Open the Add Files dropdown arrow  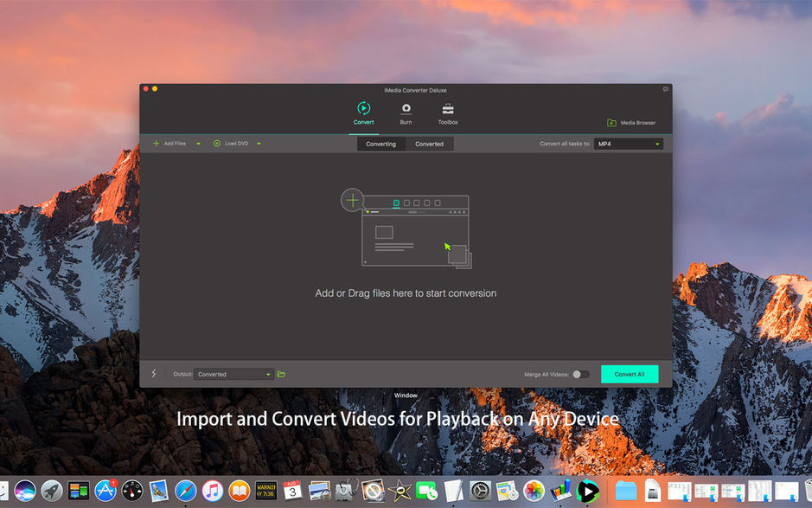pyautogui.click(x=197, y=142)
